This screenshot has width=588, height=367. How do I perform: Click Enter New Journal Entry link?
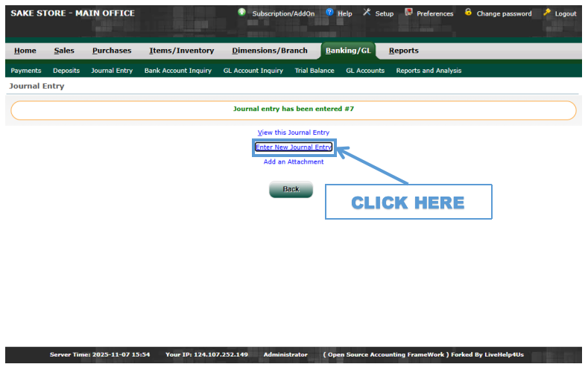(294, 147)
